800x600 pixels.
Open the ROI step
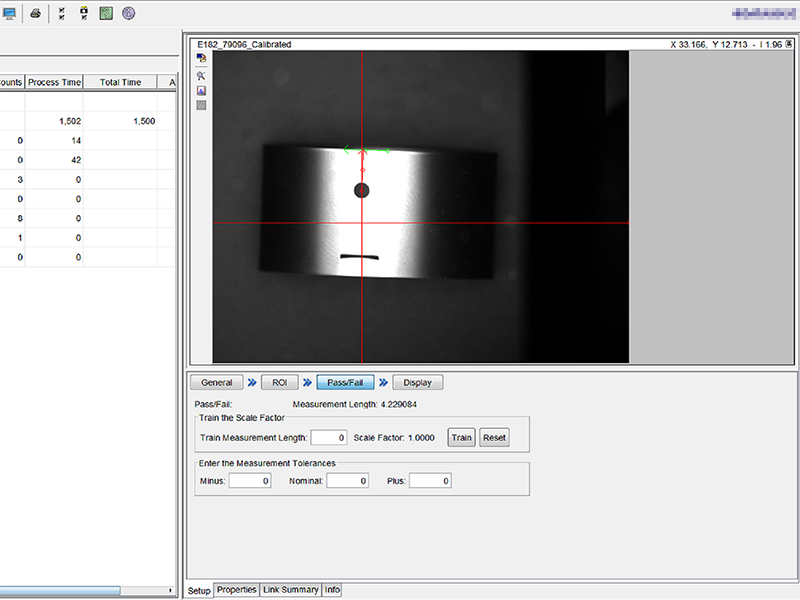pyautogui.click(x=279, y=382)
